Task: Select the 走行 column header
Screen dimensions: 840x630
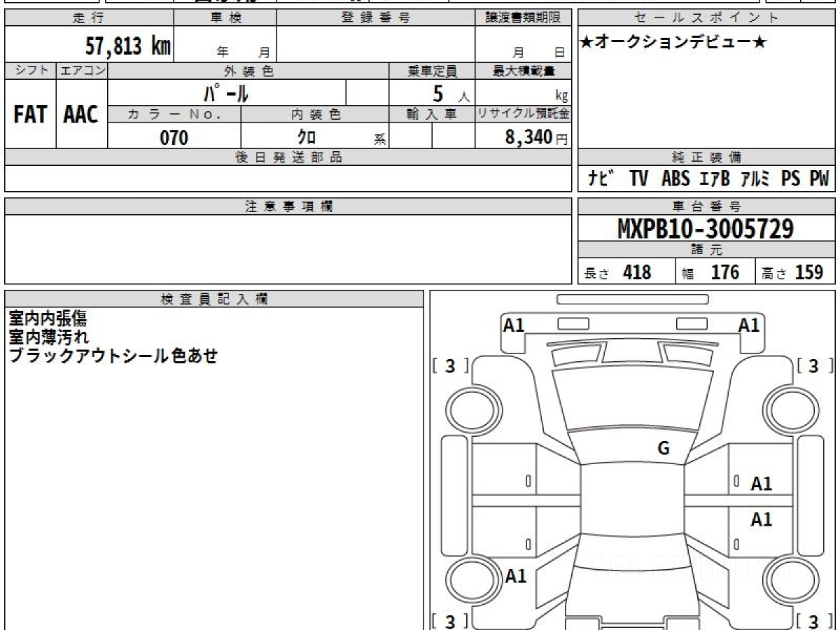Action: (x=89, y=18)
